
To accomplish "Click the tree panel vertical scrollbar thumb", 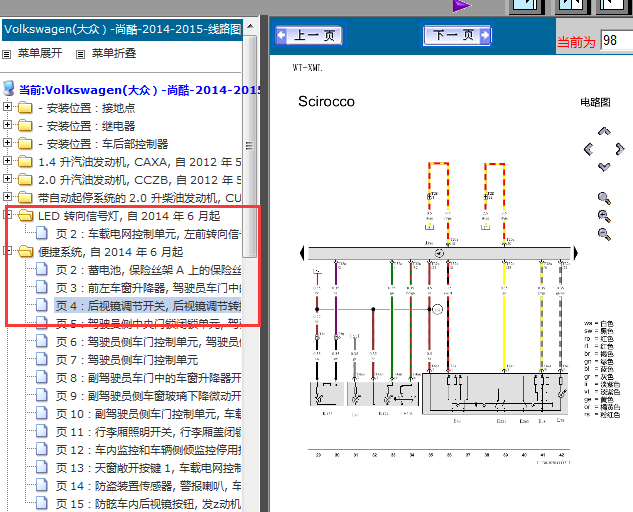I will (250, 146).
